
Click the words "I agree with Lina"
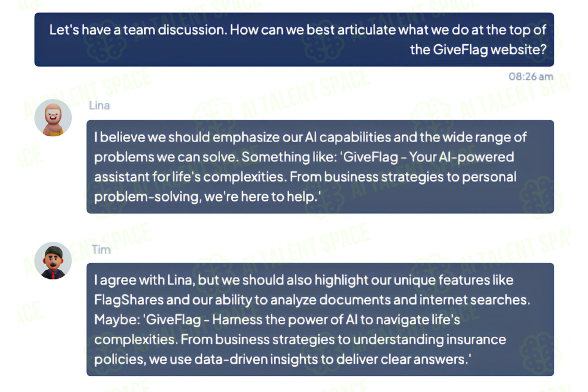click(143, 280)
